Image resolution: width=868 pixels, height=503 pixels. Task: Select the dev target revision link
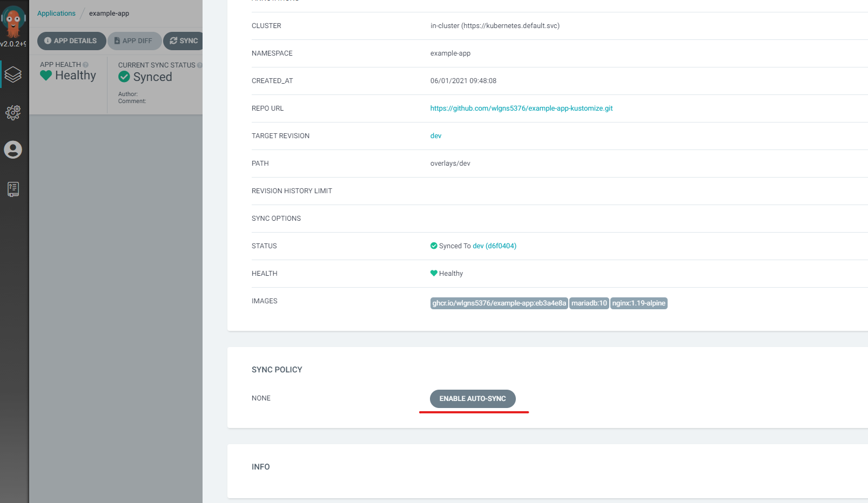point(435,135)
